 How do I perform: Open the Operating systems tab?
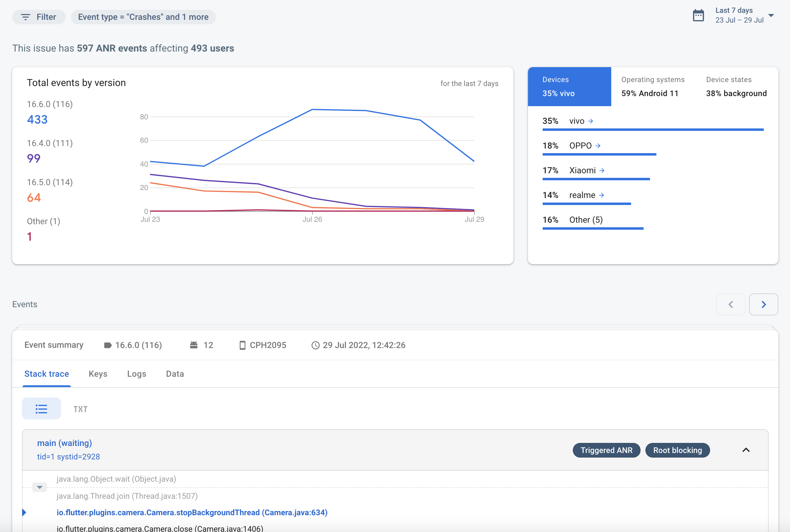pos(653,87)
